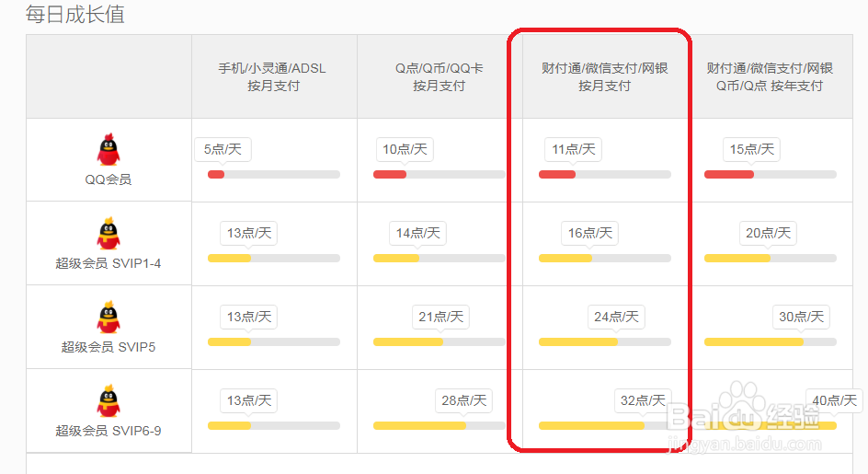This screenshot has width=868, height=474.
Task: Click the red progress bar under 11点/天
Action: point(557,175)
